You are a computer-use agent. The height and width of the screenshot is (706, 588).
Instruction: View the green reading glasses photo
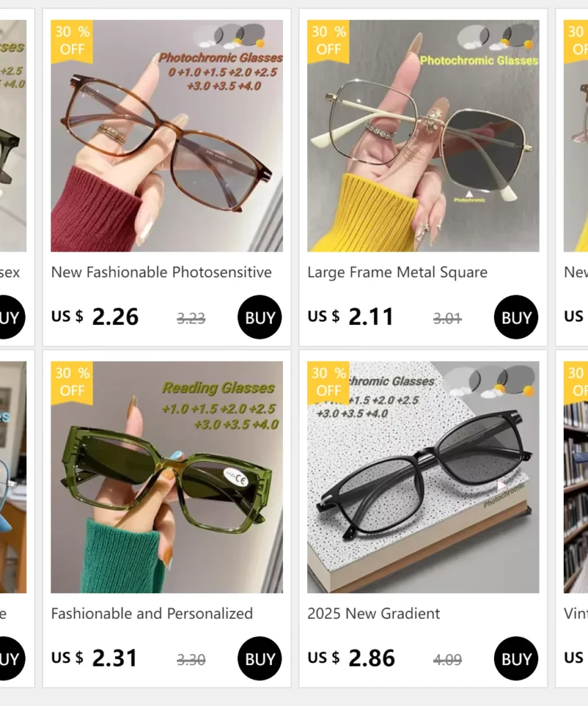[x=167, y=477]
